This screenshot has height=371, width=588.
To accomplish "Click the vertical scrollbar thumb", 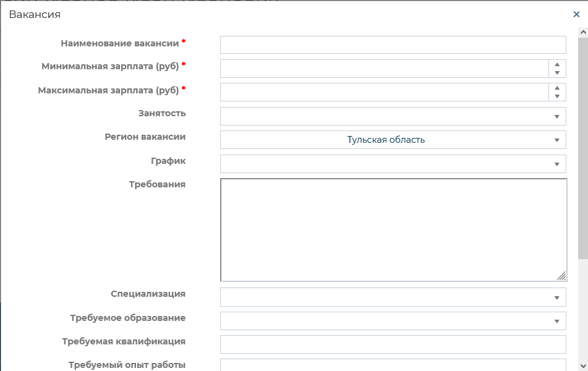I will (x=582, y=148).
